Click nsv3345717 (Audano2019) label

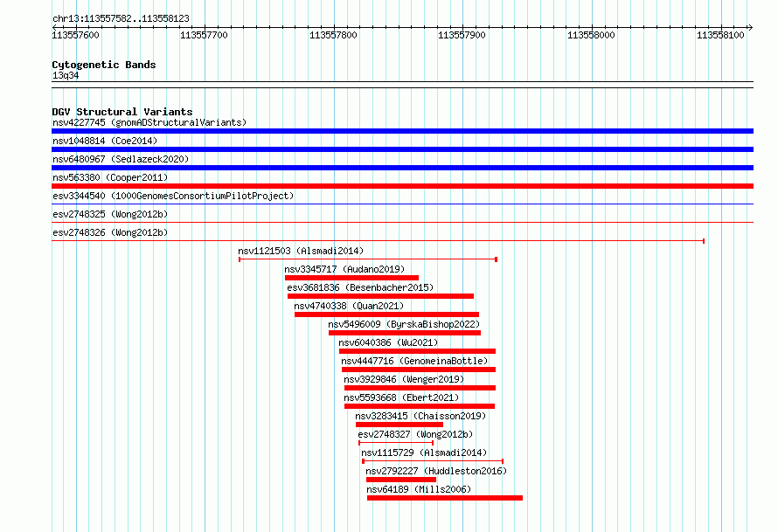point(344,269)
